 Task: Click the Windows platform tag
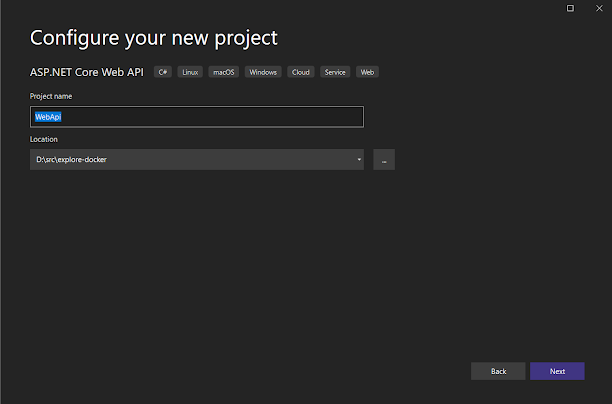tap(263, 72)
